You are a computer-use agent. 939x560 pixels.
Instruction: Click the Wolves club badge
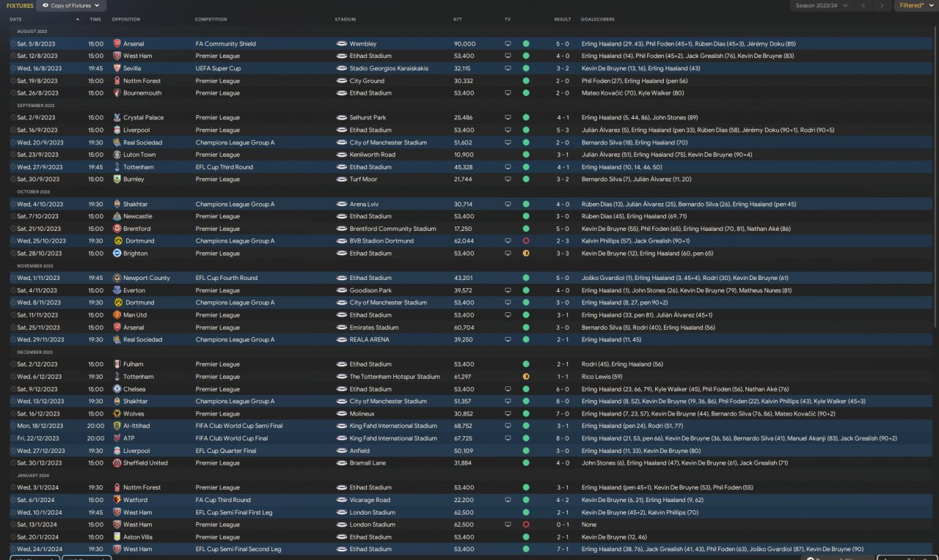(x=117, y=413)
